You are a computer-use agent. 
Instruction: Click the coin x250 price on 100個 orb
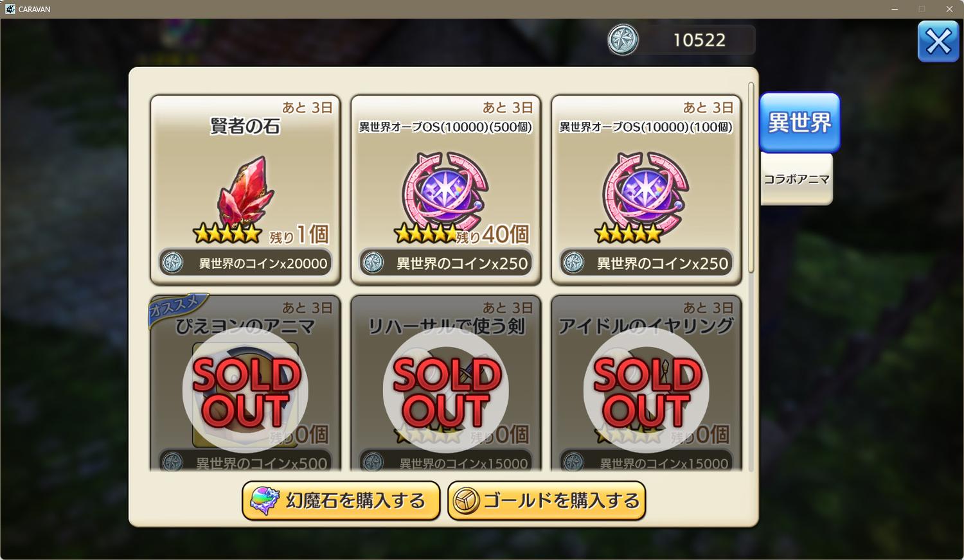coord(647,263)
